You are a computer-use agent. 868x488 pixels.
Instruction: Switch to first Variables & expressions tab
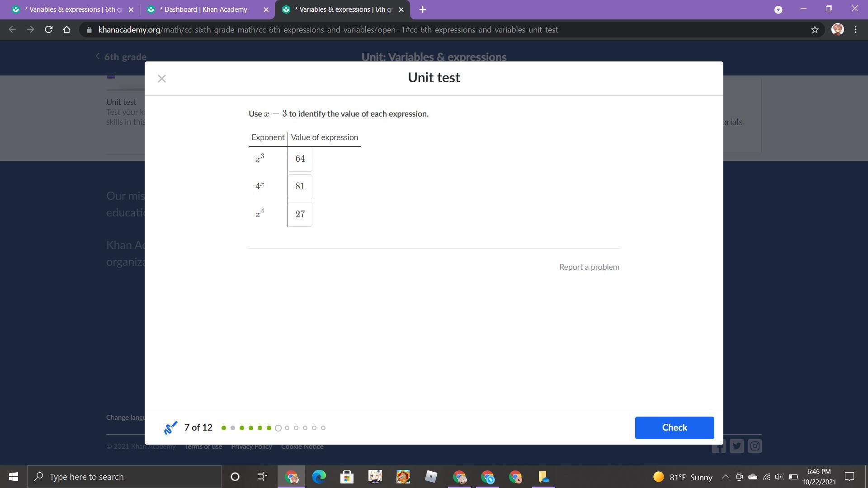coord(72,9)
